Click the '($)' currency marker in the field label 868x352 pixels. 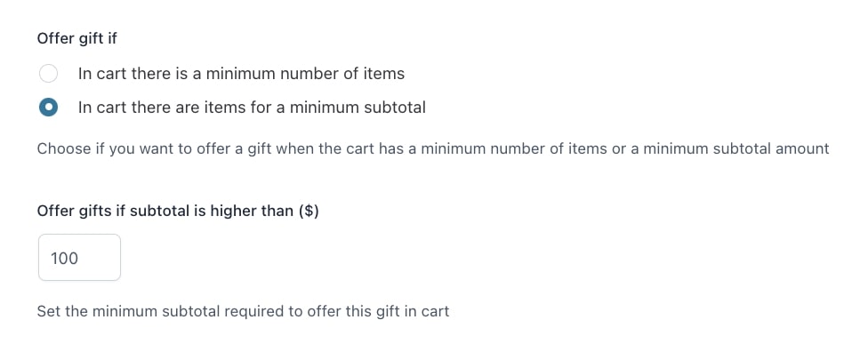click(x=309, y=212)
